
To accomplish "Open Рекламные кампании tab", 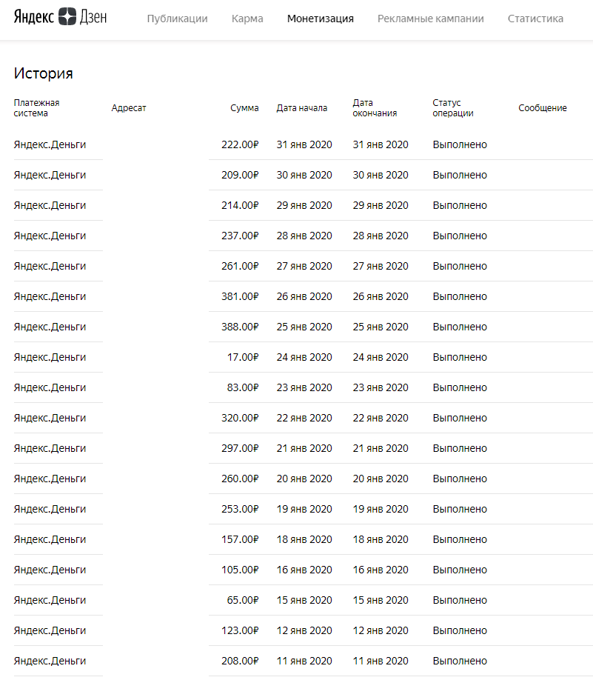I will (x=431, y=19).
